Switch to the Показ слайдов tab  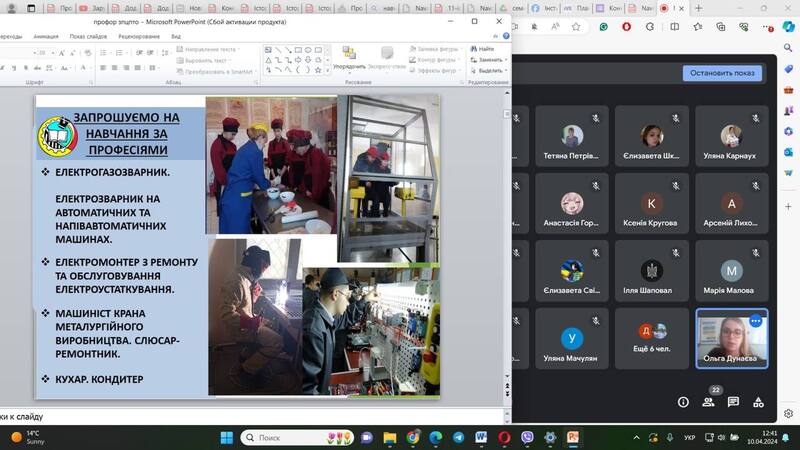[x=88, y=37]
